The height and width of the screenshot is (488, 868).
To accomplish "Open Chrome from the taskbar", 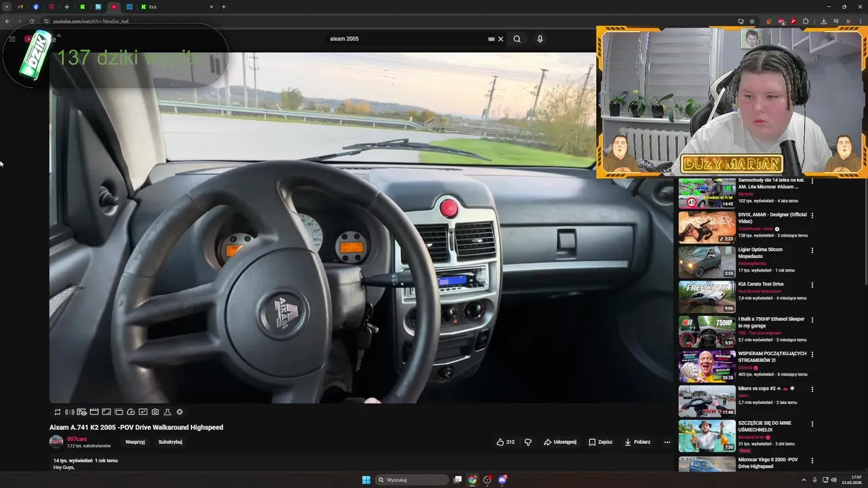I will tap(472, 480).
